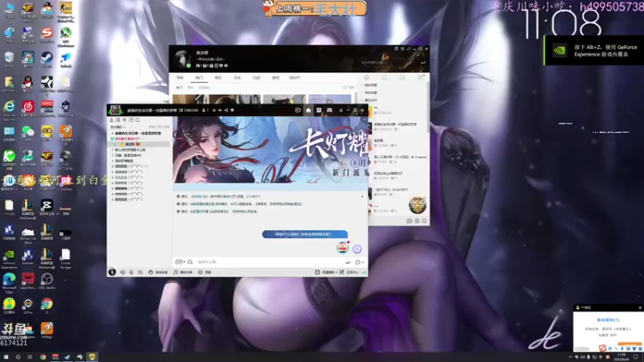Image resolution: width=644 pixels, height=362 pixels.
Task: Click the location pin icon above channel tree
Action: [x=125, y=120]
